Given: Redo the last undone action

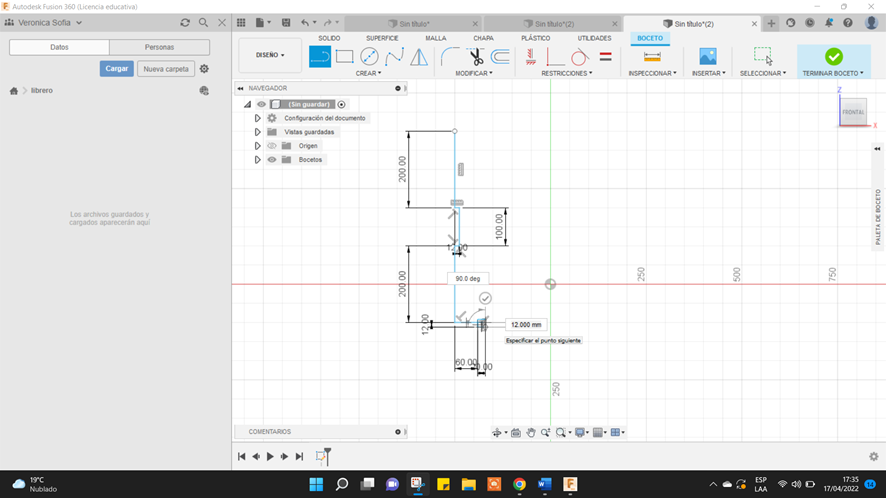Looking at the screenshot, I should (328, 23).
